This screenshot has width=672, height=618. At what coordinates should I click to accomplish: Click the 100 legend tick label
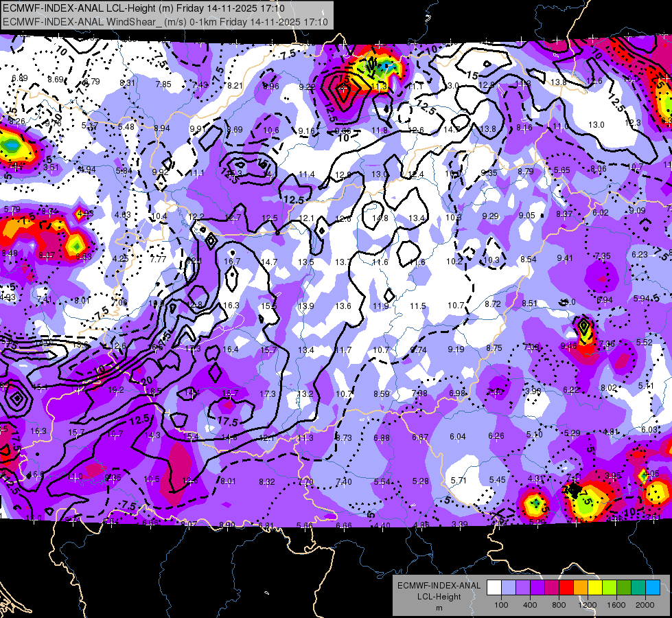(502, 605)
